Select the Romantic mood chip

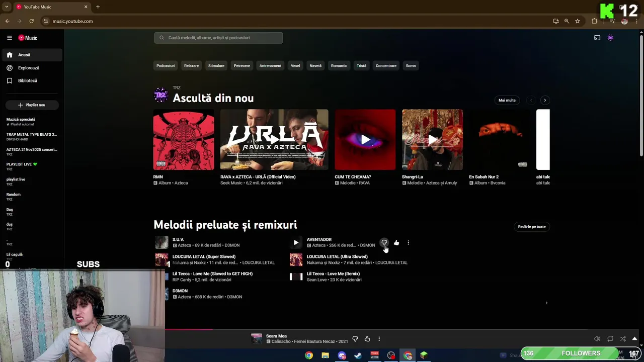[339, 66]
